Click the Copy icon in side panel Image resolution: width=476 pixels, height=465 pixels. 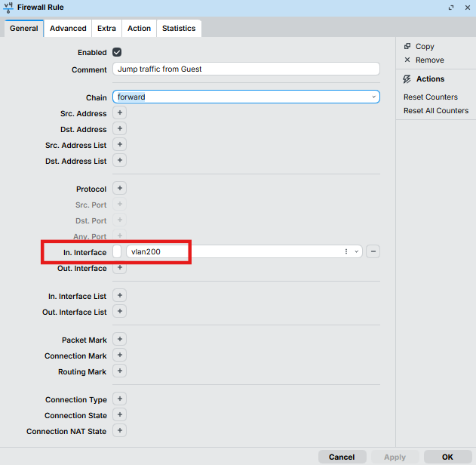407,46
